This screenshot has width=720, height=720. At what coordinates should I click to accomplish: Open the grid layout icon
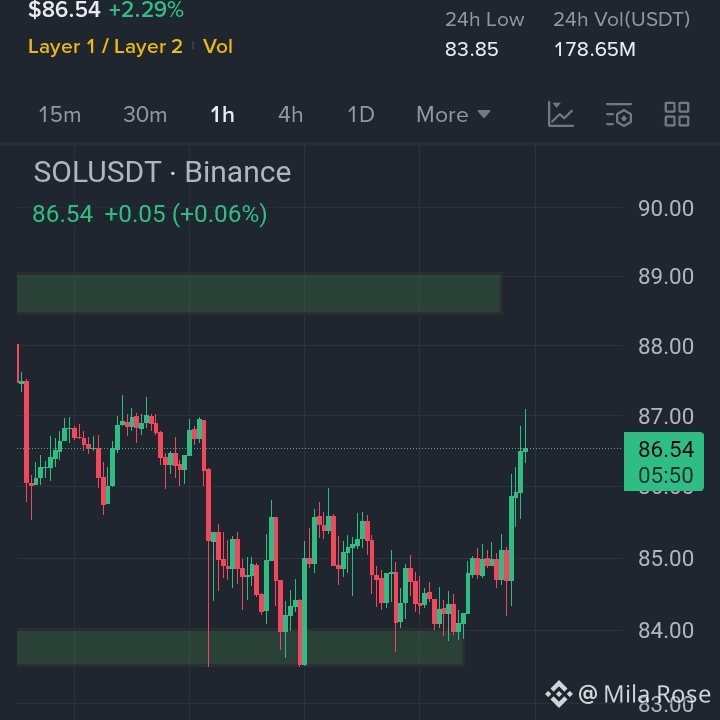click(677, 114)
